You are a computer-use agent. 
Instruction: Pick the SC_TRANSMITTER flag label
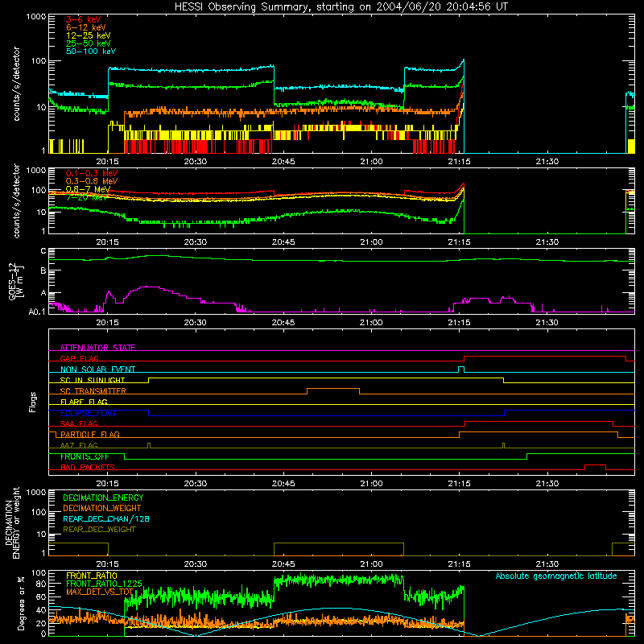pos(93,391)
